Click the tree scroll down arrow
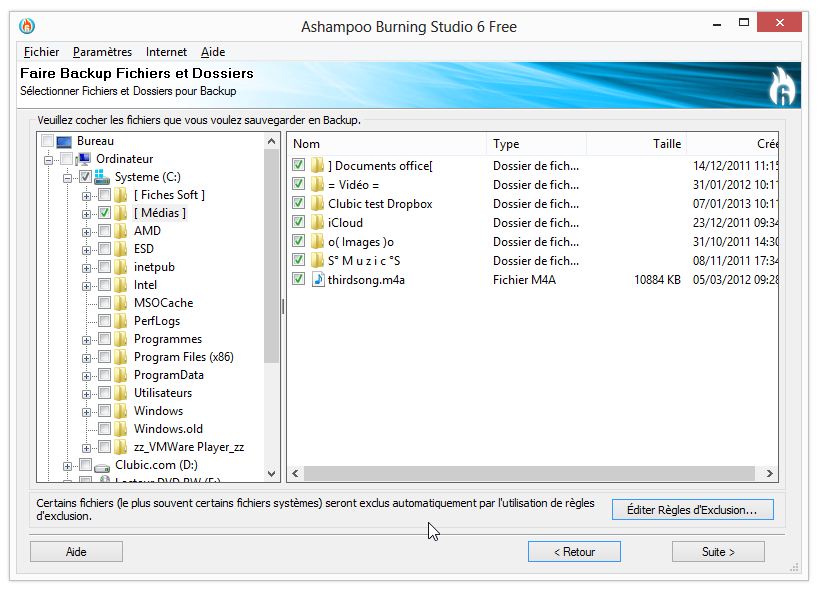Screen dimensions: 823x595 271,473
